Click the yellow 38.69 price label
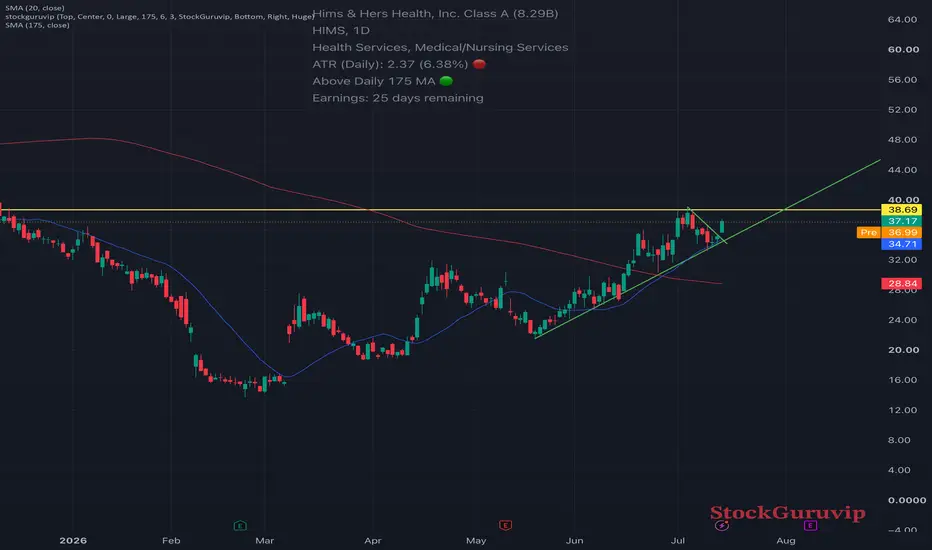Screen dimensions: 932x550 tap(902, 210)
